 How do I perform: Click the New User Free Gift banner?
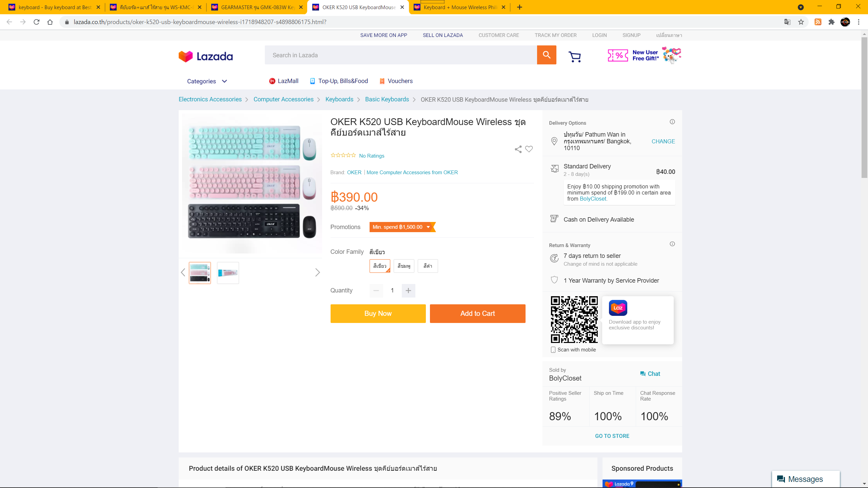tap(644, 55)
